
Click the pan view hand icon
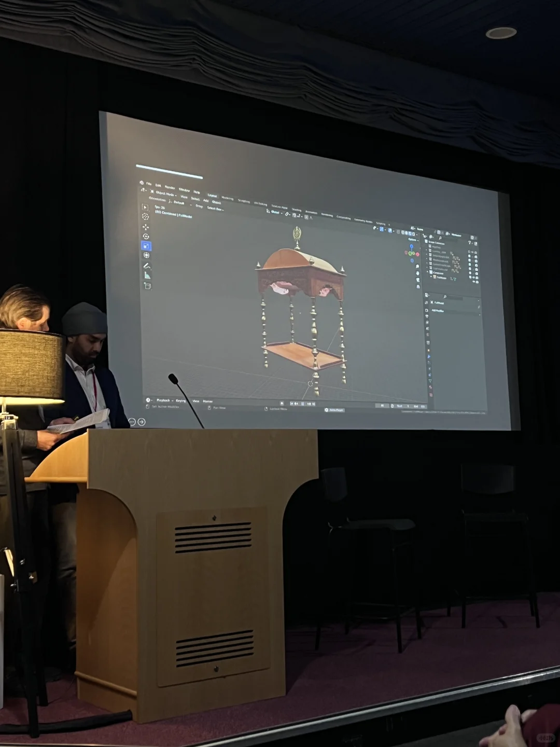click(x=417, y=273)
